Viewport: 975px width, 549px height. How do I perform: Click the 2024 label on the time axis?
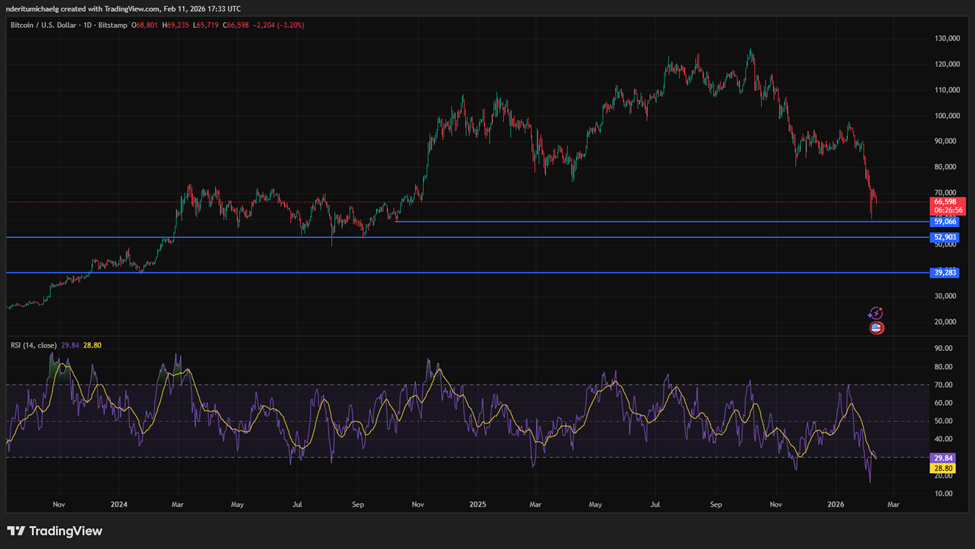pyautogui.click(x=119, y=505)
